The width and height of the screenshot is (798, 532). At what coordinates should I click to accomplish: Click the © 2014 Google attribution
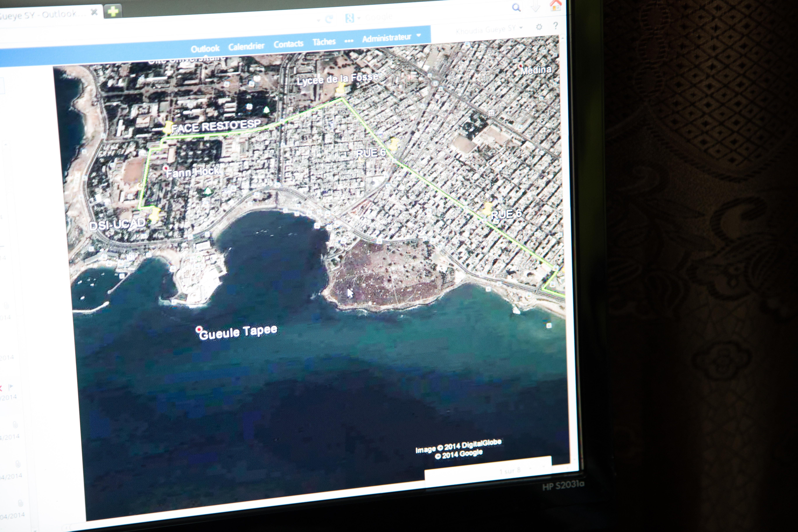point(459,454)
